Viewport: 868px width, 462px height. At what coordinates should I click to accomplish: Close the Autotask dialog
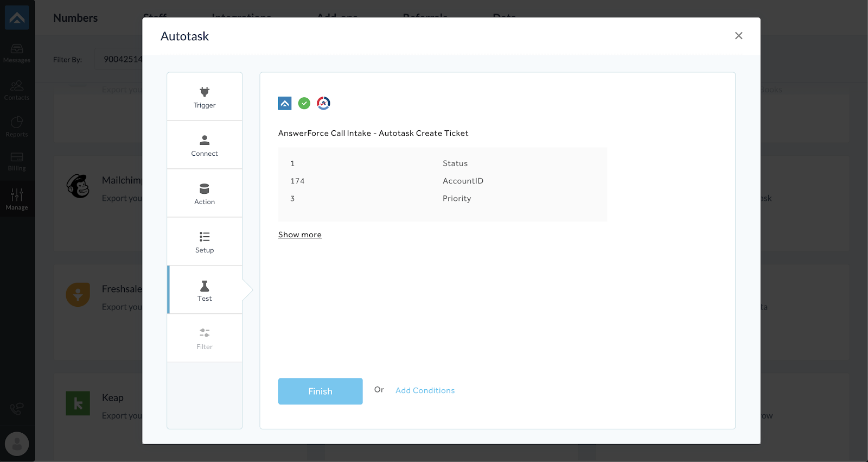[738, 36]
